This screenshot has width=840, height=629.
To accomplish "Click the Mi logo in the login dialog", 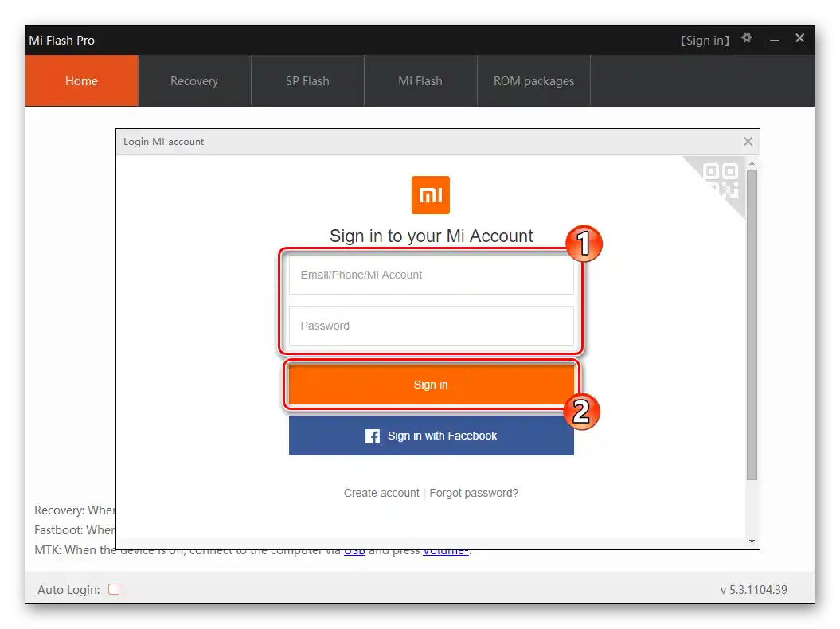I will tap(431, 195).
